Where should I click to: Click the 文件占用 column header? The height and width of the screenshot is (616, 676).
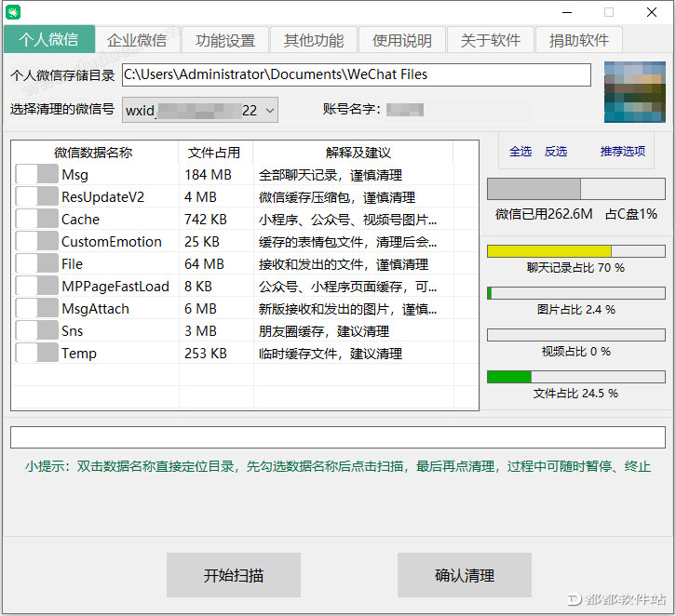(x=214, y=153)
